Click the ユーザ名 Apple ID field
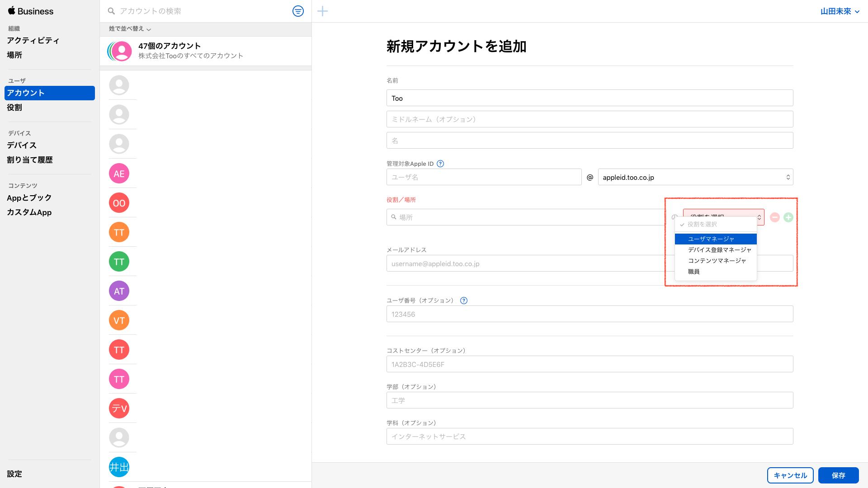 tap(484, 177)
